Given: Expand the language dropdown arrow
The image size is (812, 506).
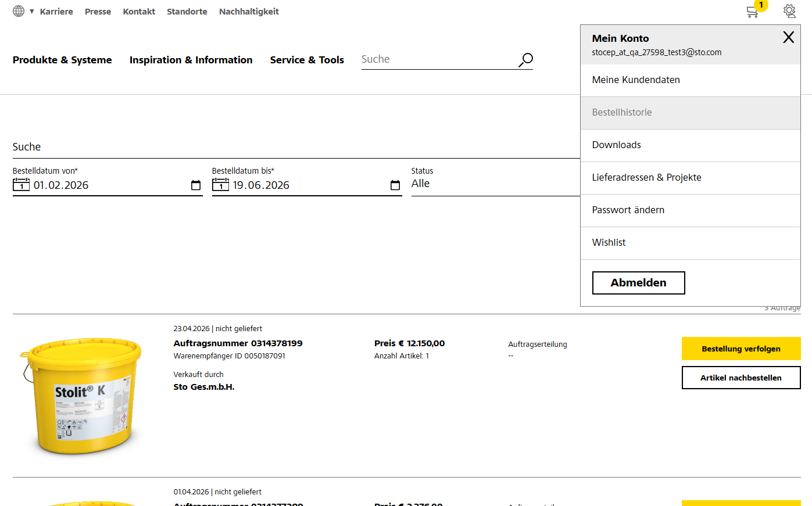Looking at the screenshot, I should click(x=32, y=12).
